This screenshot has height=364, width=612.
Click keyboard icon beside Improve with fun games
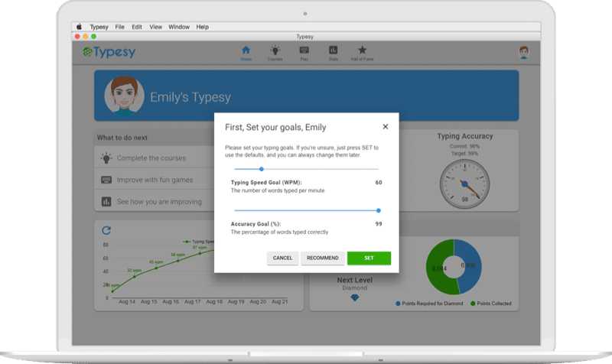point(106,180)
